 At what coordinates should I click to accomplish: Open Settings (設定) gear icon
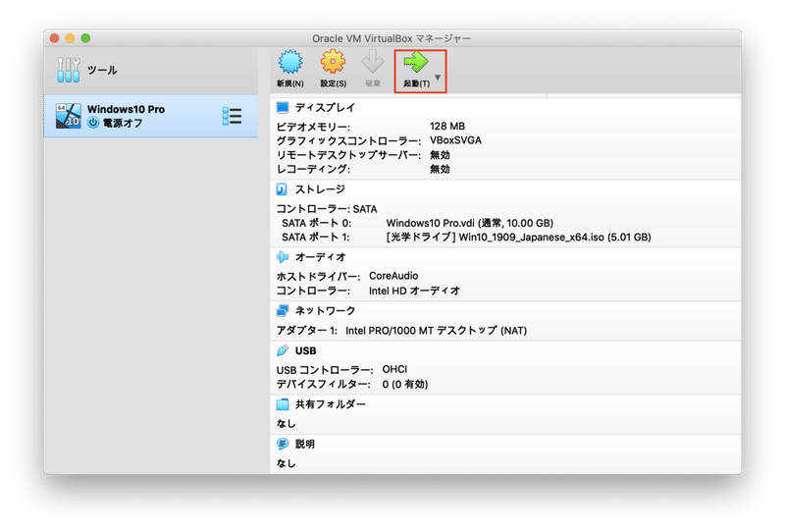click(x=333, y=63)
